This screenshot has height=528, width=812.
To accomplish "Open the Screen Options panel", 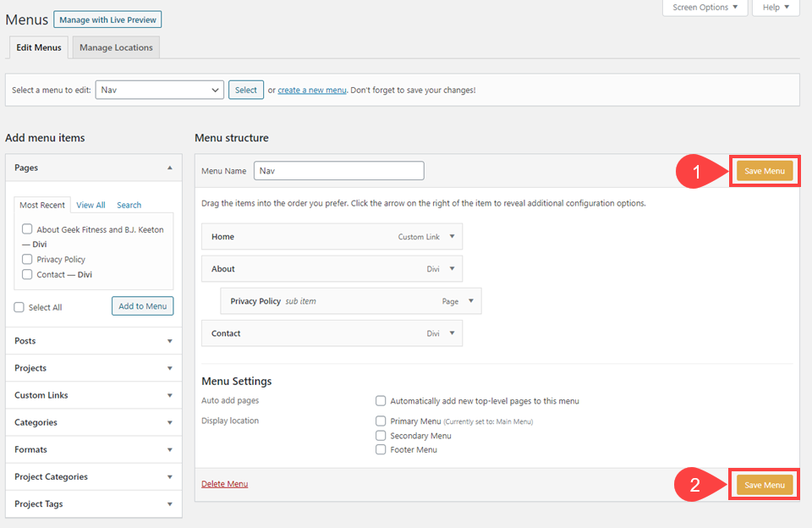I will pyautogui.click(x=705, y=8).
